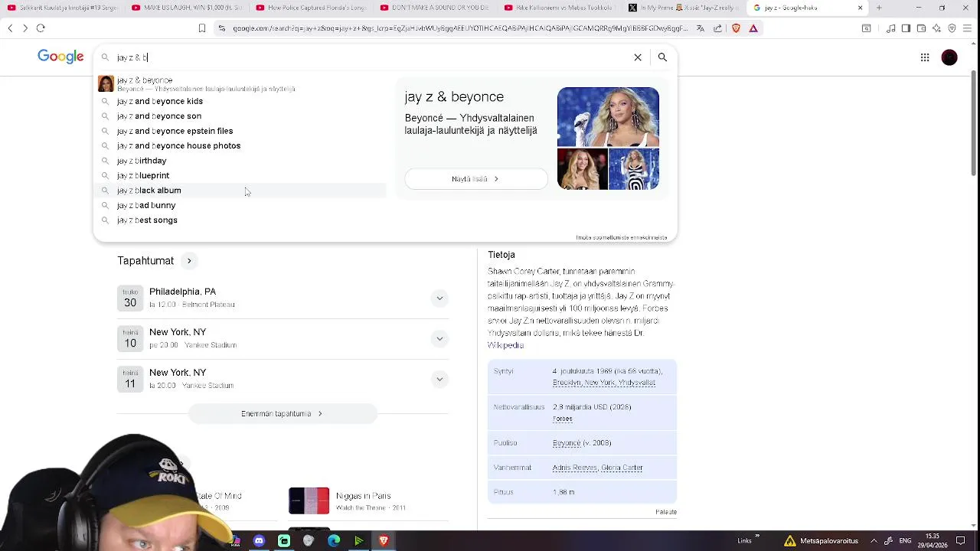Switch the ENG keyboard language indicator
The height and width of the screenshot is (551, 980).
click(x=905, y=541)
